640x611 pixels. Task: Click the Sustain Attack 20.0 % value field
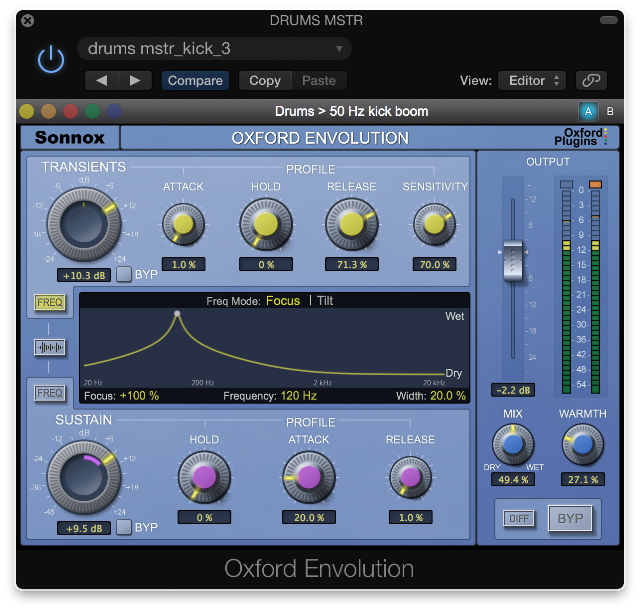click(x=309, y=518)
